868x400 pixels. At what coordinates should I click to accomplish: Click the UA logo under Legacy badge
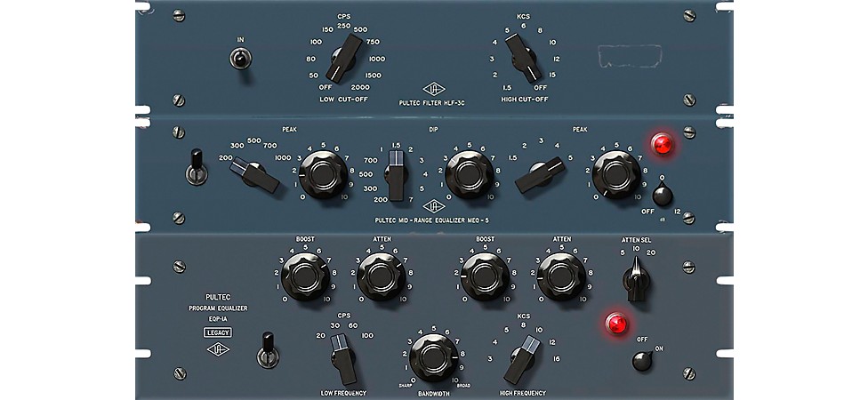pyautogui.click(x=218, y=349)
